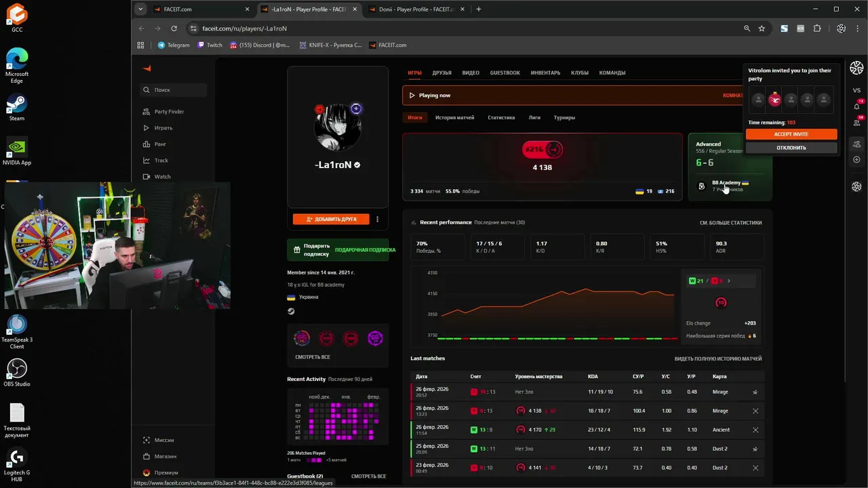The height and width of the screenshot is (488, 868).
Task: Click Подарочная подписка gift button
Action: point(365,249)
